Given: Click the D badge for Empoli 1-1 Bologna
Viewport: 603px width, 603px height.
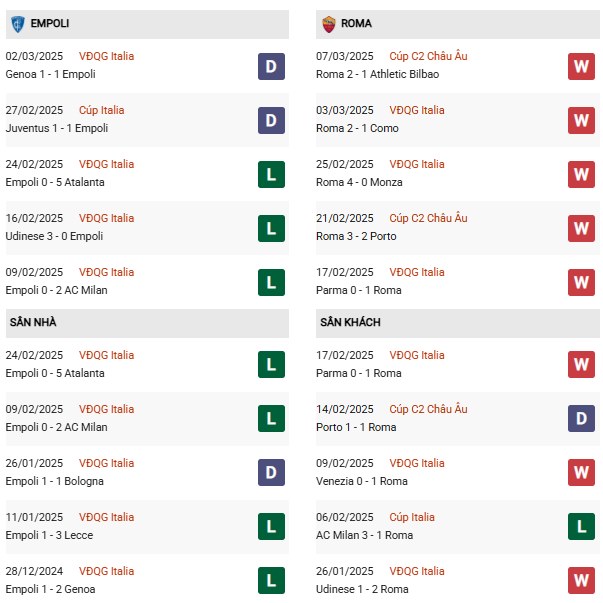Looking at the screenshot, I should [271, 473].
